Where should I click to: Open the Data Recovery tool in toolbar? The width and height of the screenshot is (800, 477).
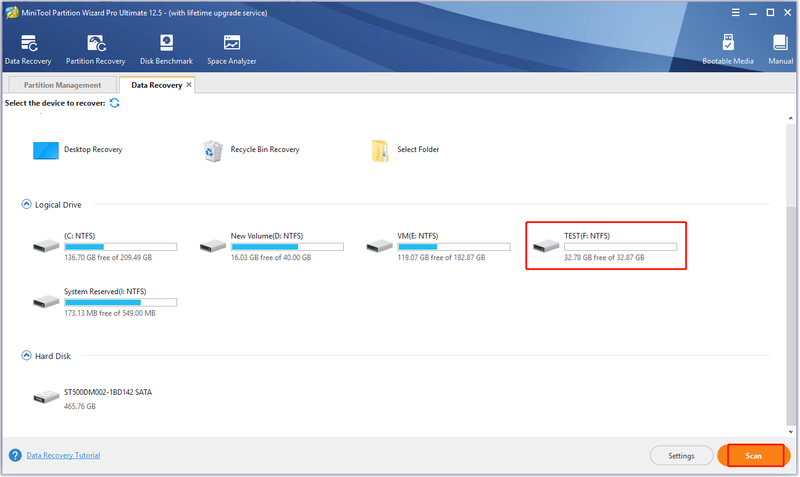pyautogui.click(x=28, y=49)
